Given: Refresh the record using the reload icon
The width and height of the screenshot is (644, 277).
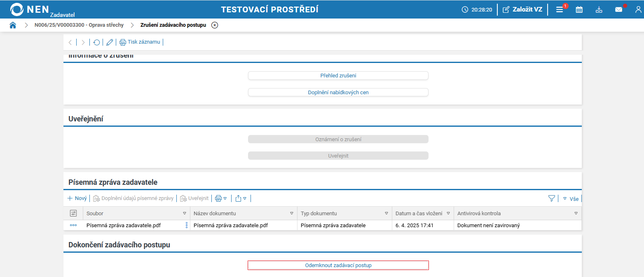Looking at the screenshot, I should coord(96,42).
